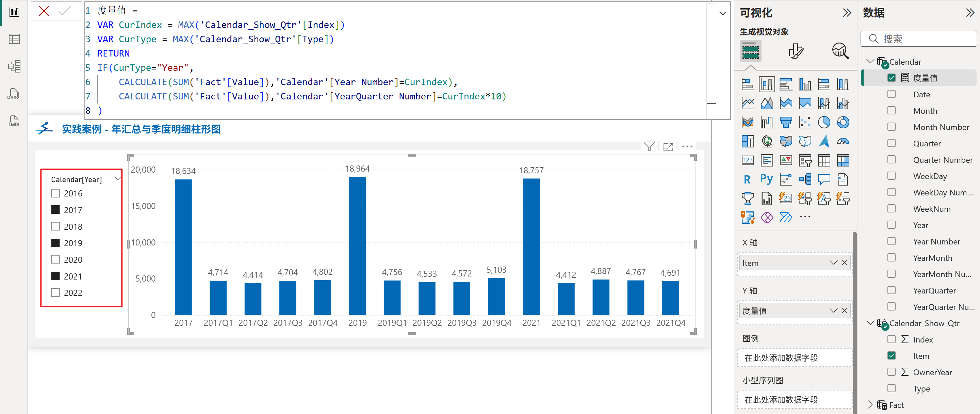The width and height of the screenshot is (980, 414).
Task: Check the 2018 year slicer box
Action: pyautogui.click(x=55, y=226)
